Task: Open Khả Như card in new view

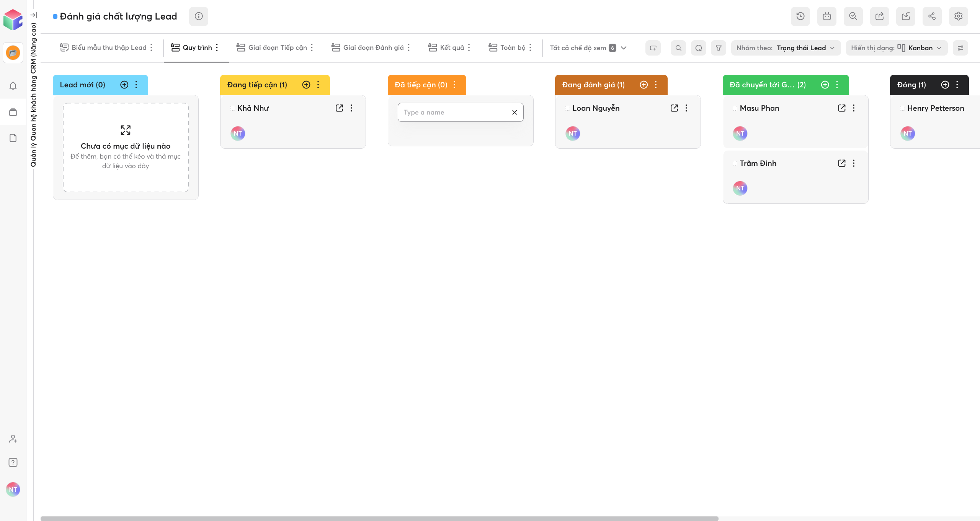Action: coord(339,108)
